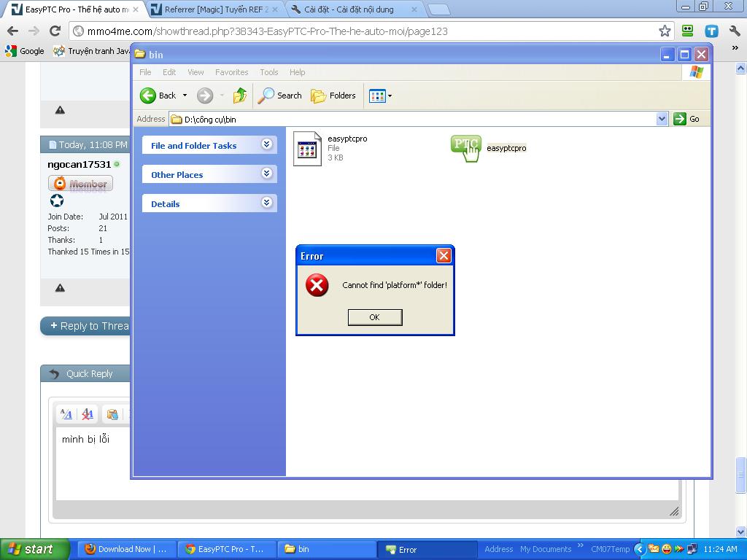Click the reputation star icon under Member
The width and height of the screenshot is (747, 560).
coord(57,201)
